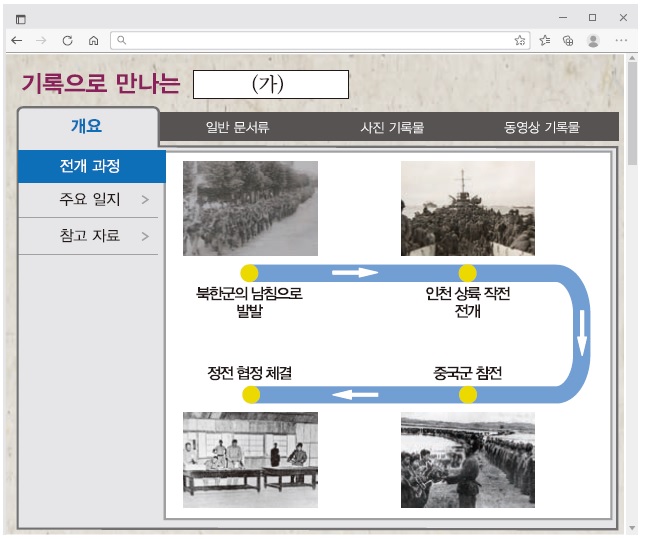
Task: Select 전개 과정 in the sidebar
Action: (x=90, y=166)
